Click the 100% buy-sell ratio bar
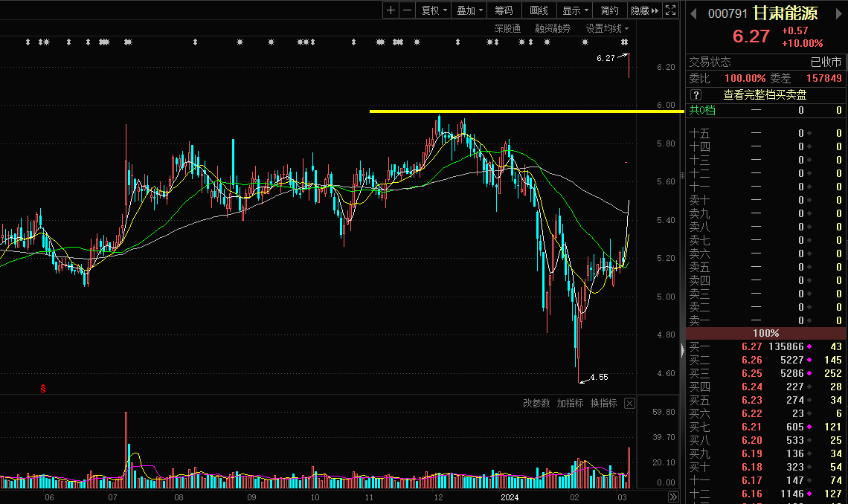The image size is (848, 504). (x=765, y=333)
